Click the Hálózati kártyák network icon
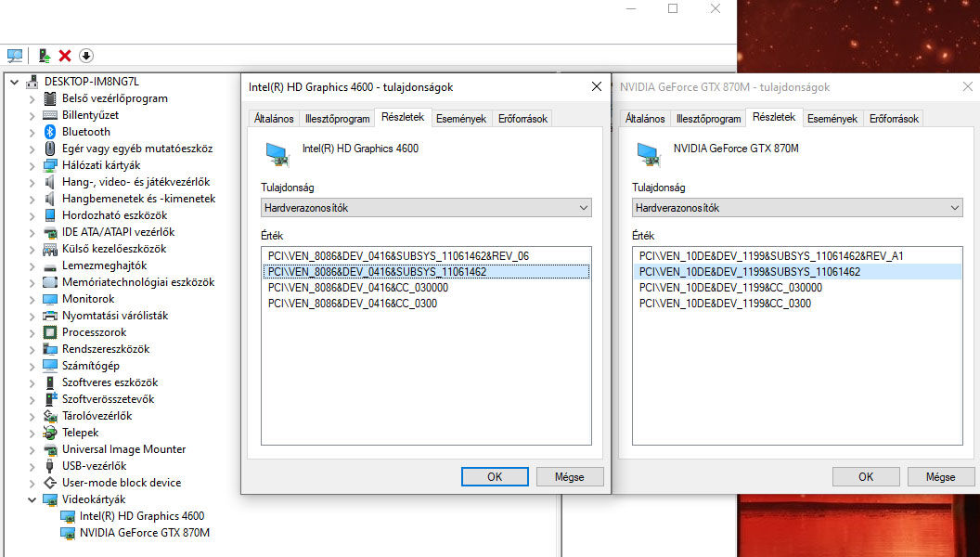The width and height of the screenshot is (980, 557). tap(50, 165)
